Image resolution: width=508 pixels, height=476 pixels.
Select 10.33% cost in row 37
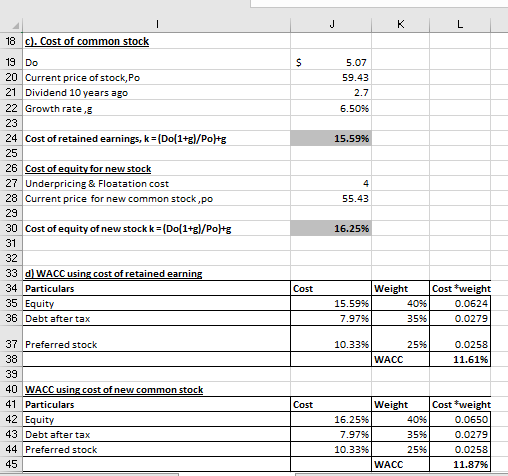(331, 339)
